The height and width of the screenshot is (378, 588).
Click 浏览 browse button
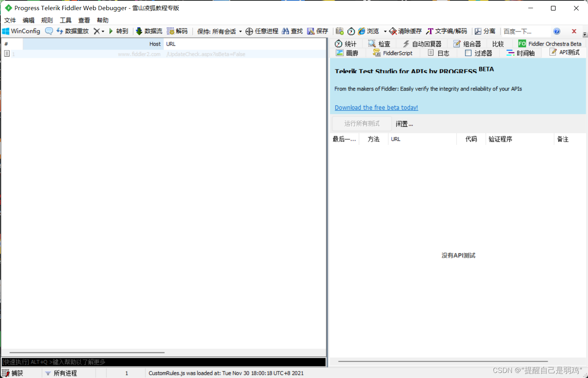point(369,31)
